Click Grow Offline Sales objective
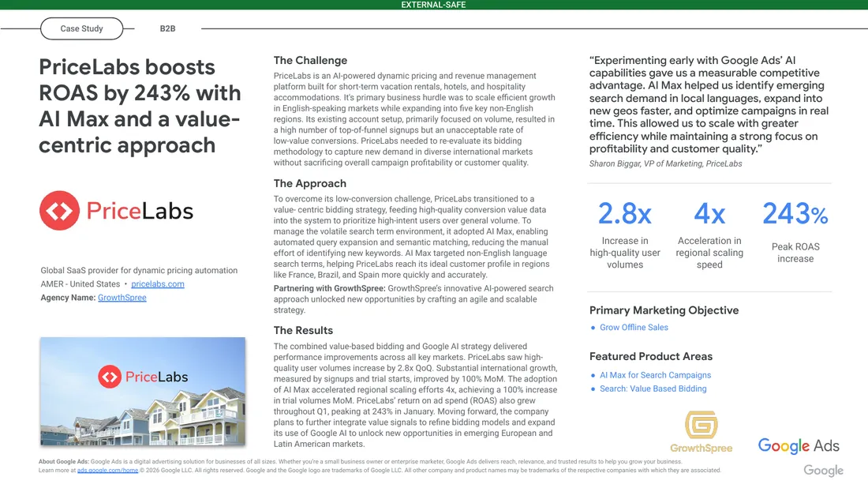This screenshot has height=488, width=868. coord(634,328)
